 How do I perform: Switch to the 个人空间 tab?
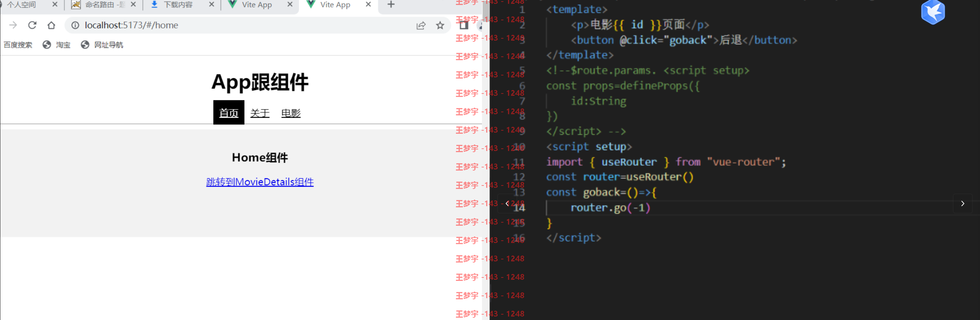21,5
